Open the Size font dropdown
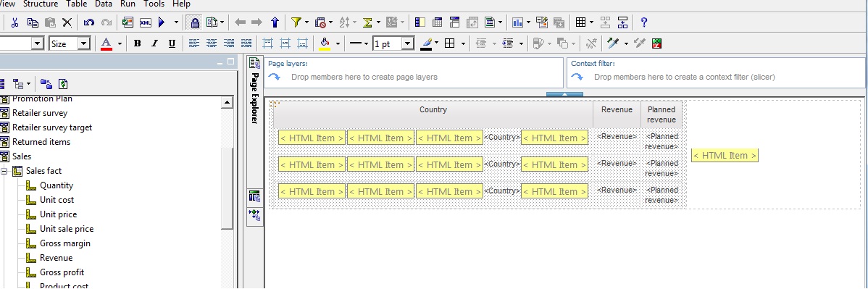868x289 pixels. [x=83, y=43]
